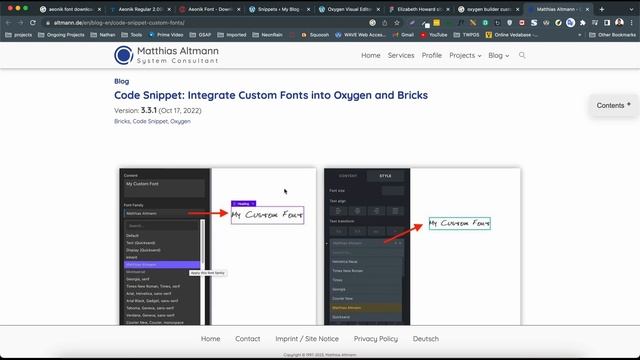The image size is (640, 360).
Task: Open the Services page link
Action: (401, 55)
